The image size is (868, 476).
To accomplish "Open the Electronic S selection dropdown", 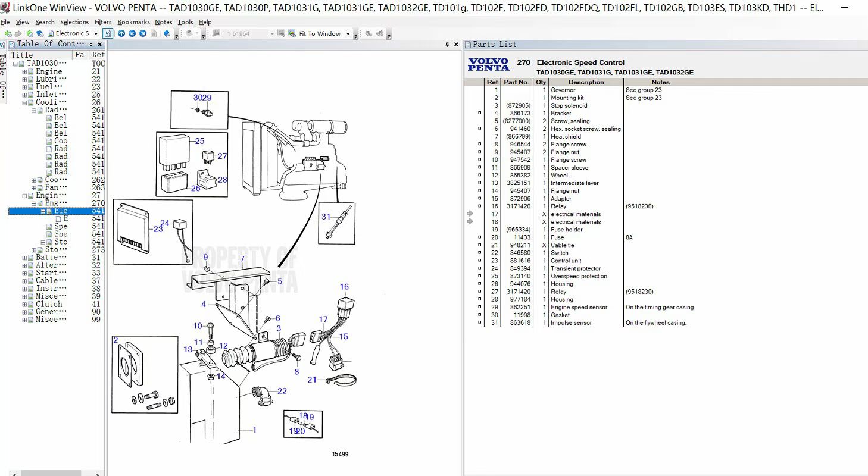I will (x=95, y=33).
